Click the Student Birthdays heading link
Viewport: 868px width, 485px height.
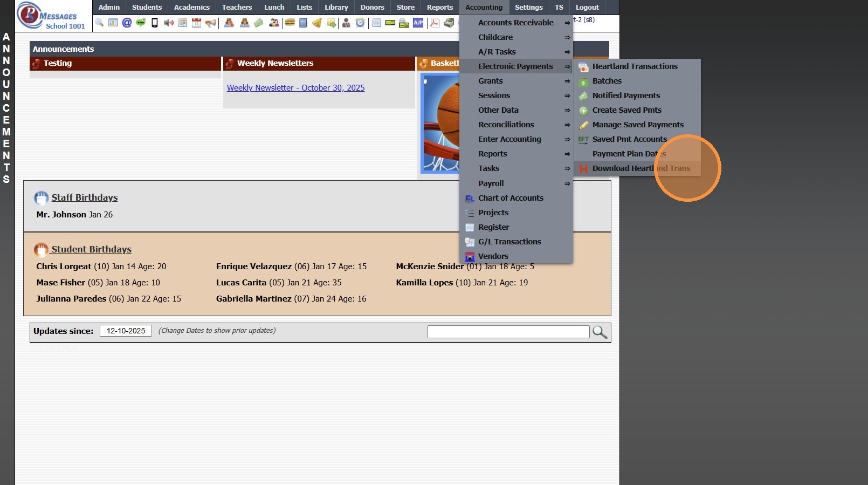pyautogui.click(x=91, y=249)
